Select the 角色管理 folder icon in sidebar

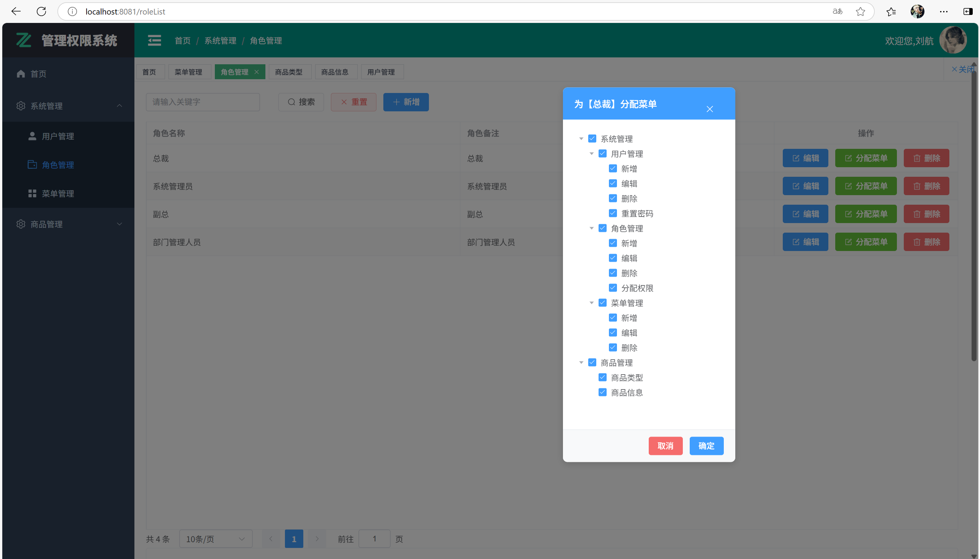tap(32, 164)
